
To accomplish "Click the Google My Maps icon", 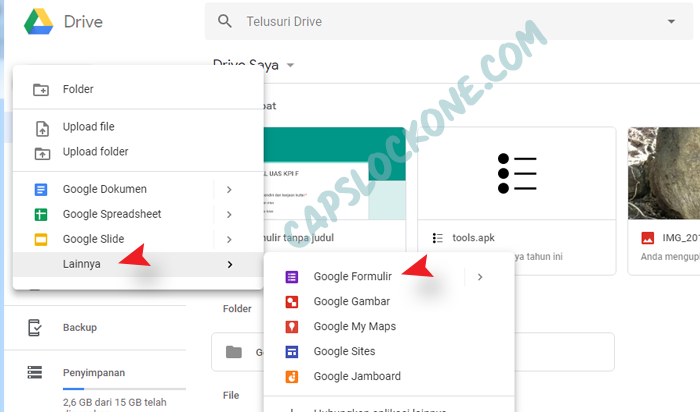I will pyautogui.click(x=292, y=327).
